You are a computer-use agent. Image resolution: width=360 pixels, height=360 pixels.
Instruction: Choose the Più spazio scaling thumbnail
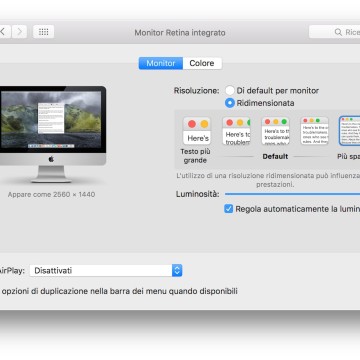coord(350,131)
